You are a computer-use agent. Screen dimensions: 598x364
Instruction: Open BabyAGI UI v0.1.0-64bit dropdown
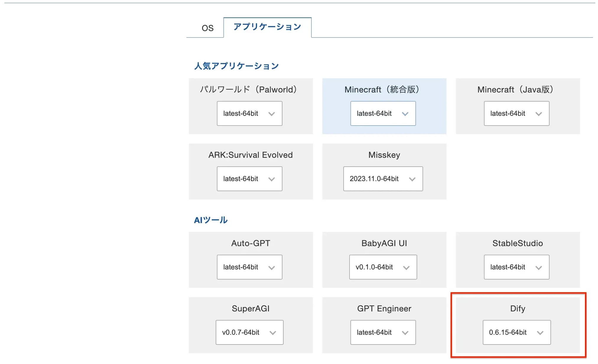pos(383,267)
